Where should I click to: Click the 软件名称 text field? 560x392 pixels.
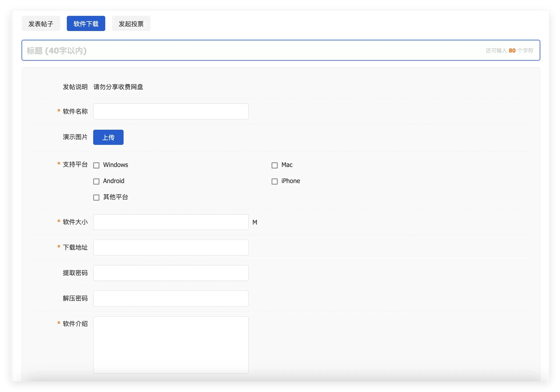pyautogui.click(x=171, y=111)
